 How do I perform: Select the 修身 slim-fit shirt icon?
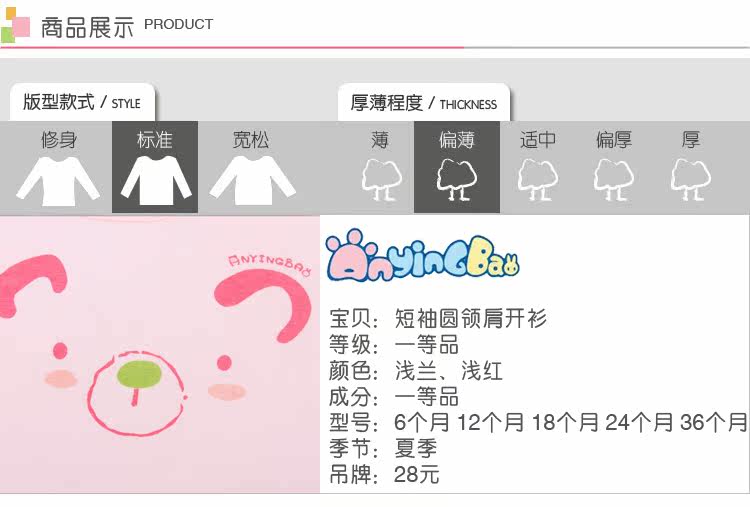point(58,181)
